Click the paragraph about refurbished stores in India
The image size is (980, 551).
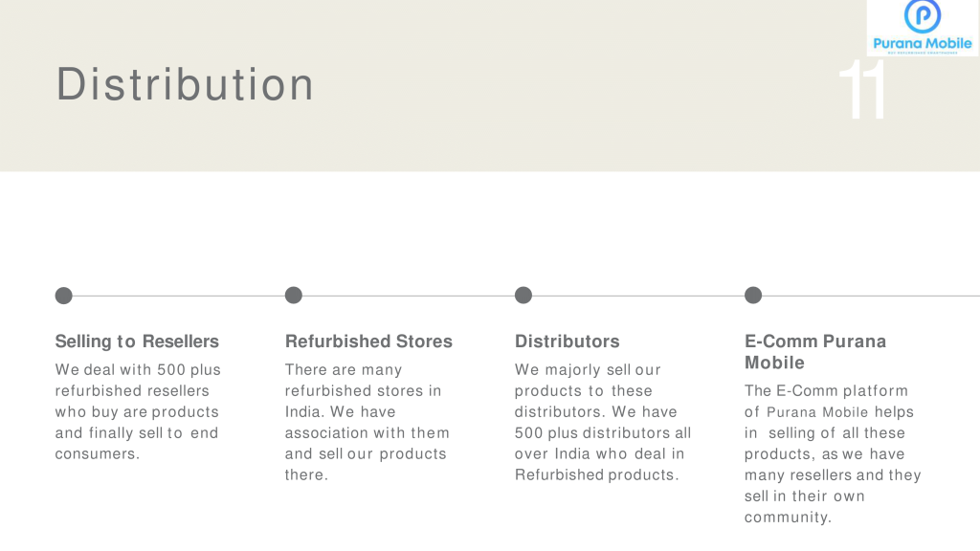click(x=367, y=422)
